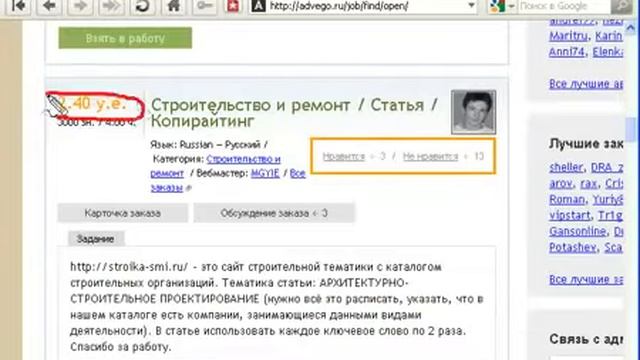640x360 pixels.
Task: Click the Rewind toolbar icon
Action: coord(18,6)
